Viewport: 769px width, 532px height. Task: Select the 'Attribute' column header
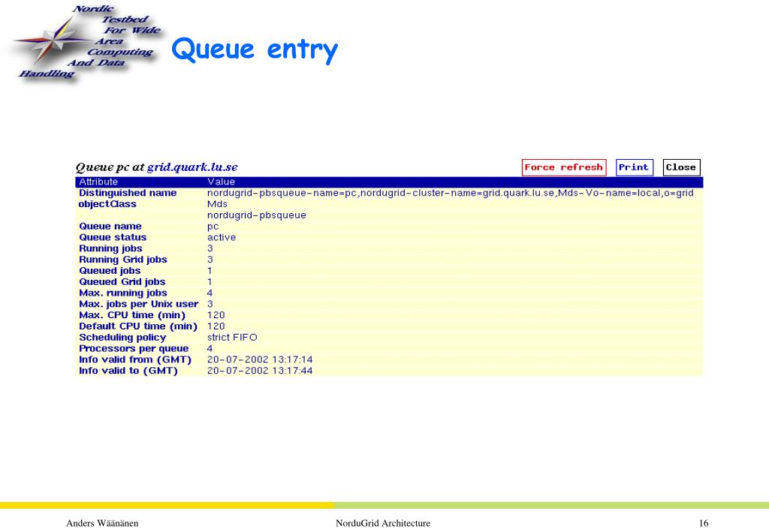98,182
